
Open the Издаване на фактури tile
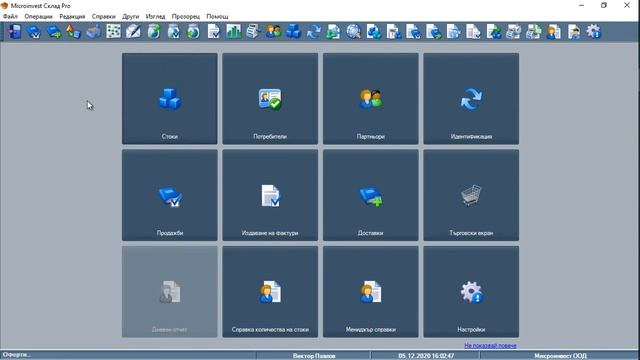coord(270,195)
